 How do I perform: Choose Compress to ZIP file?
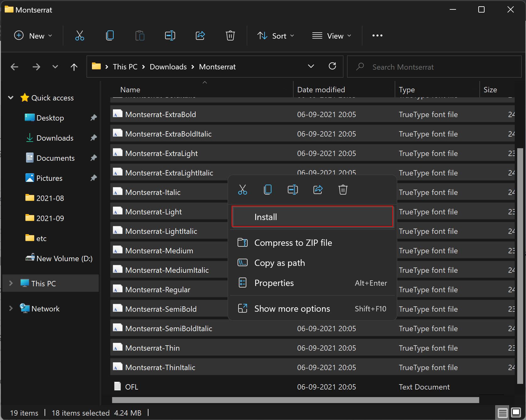click(312, 243)
